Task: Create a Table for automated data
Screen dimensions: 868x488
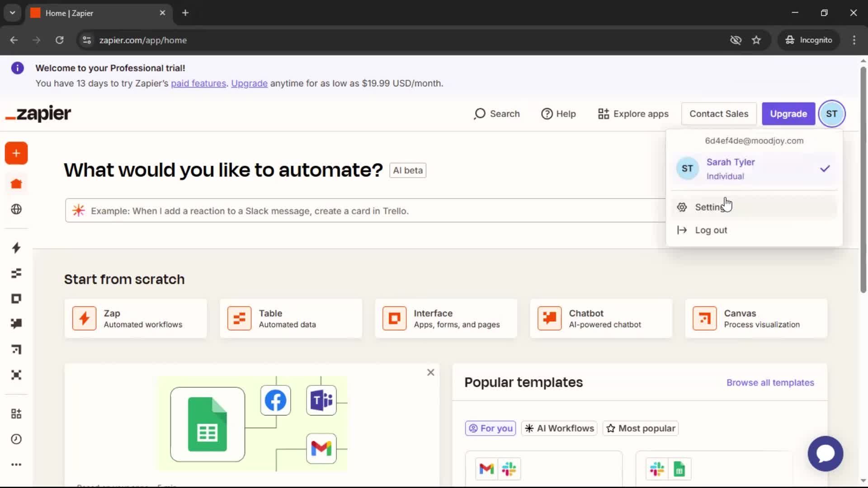Action: 291,319
